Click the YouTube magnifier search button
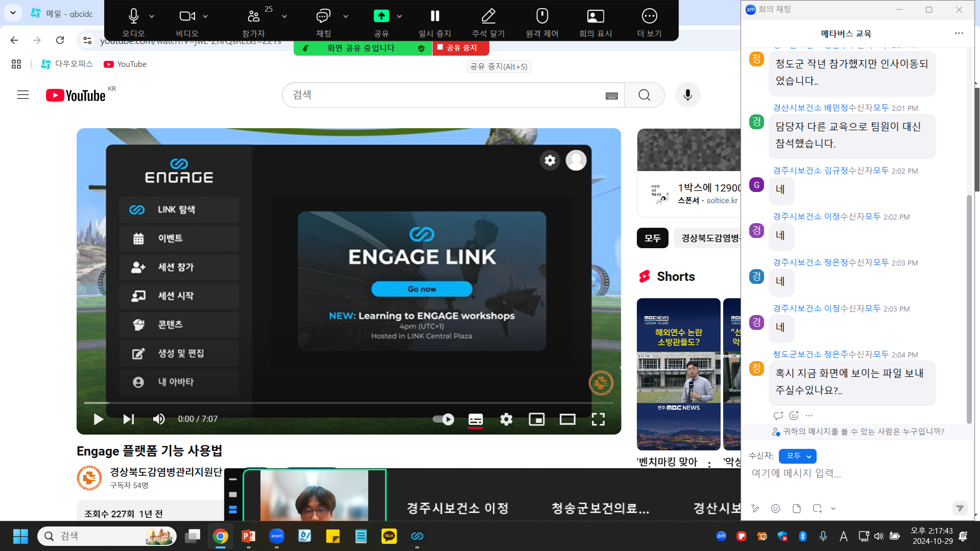980x551 pixels. click(644, 95)
